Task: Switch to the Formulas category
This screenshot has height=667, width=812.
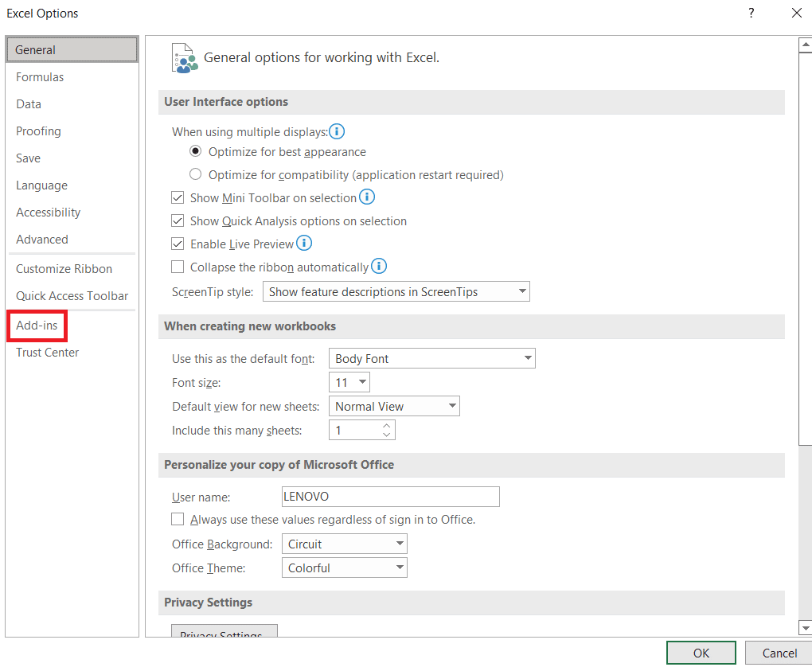Action: tap(40, 77)
